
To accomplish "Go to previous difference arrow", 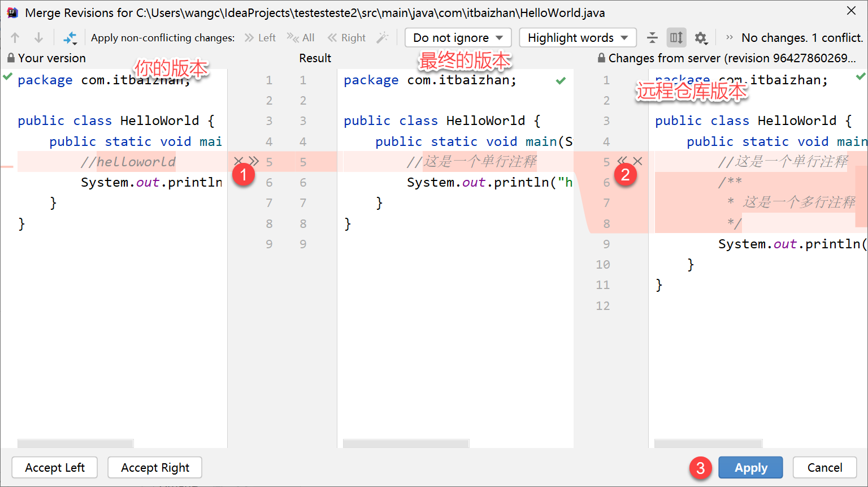I will (15, 38).
